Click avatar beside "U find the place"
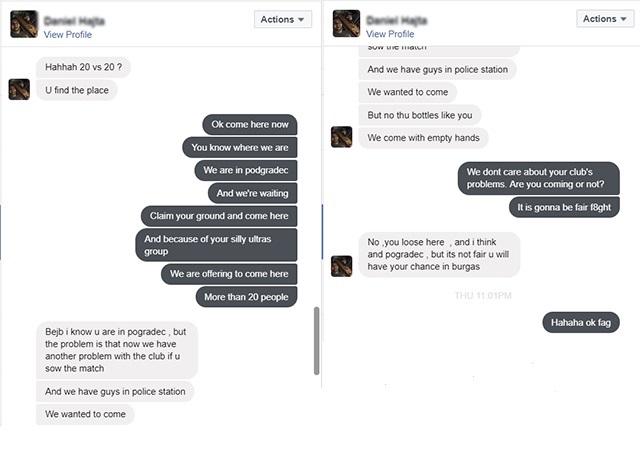640x466 pixels. pyautogui.click(x=19, y=89)
